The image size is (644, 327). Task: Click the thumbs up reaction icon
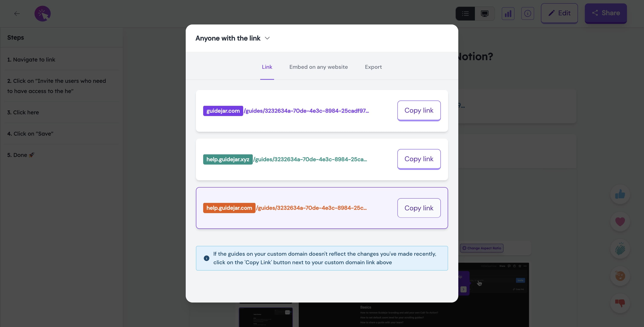coord(620,194)
